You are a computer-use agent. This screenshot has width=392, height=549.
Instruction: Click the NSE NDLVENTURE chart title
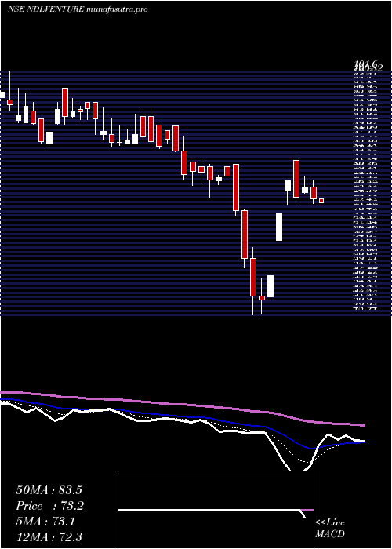point(45,9)
